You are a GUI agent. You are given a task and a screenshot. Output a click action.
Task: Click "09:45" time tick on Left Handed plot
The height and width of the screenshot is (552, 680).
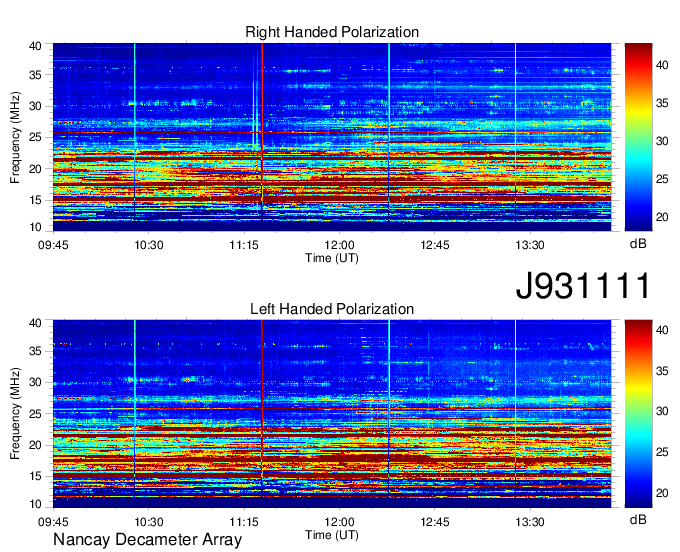click(53, 522)
